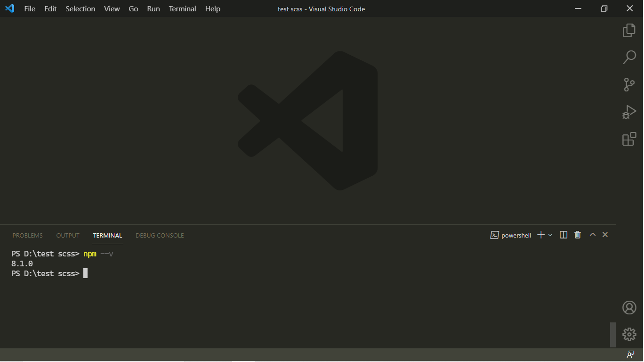Open the Terminal menu
This screenshot has width=644, height=362.
(183, 8)
